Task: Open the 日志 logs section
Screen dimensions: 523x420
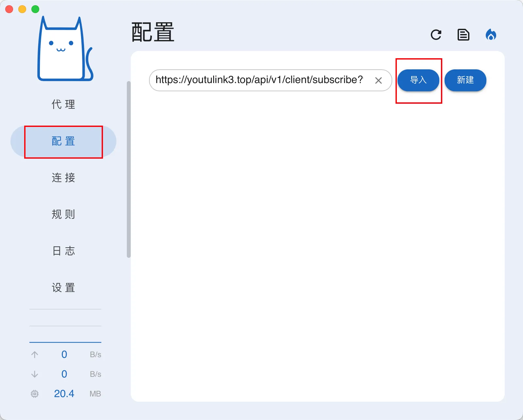Action: pos(63,251)
